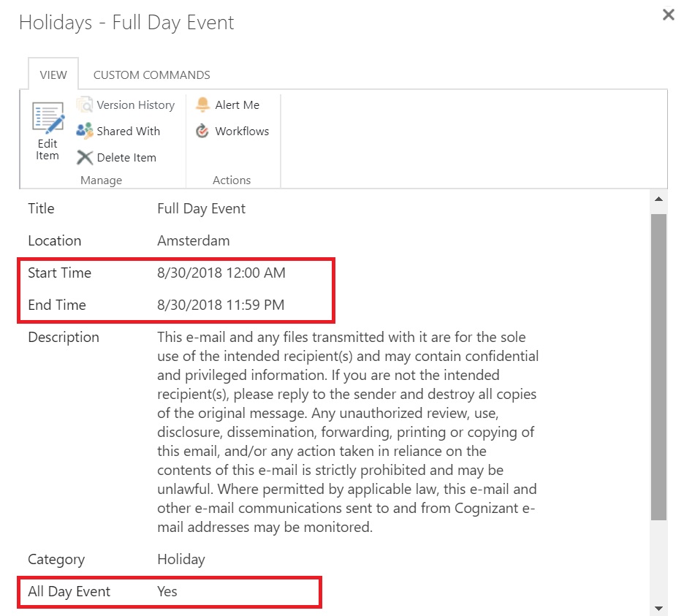Click the 'Title' field label
Viewport: 684px width, 616px height.
(41, 208)
